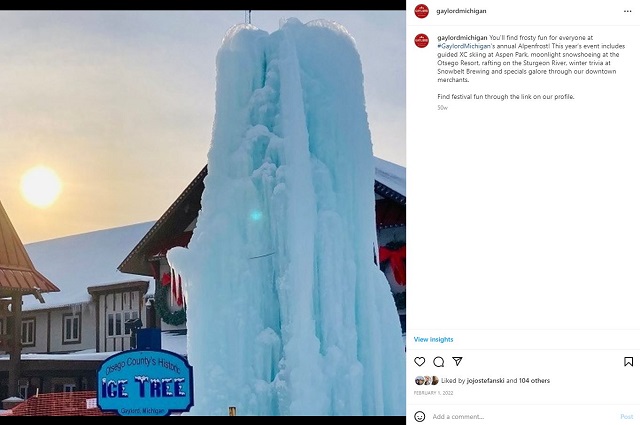
Task: Open the three-dots more options menu
Action: pyautogui.click(x=628, y=11)
